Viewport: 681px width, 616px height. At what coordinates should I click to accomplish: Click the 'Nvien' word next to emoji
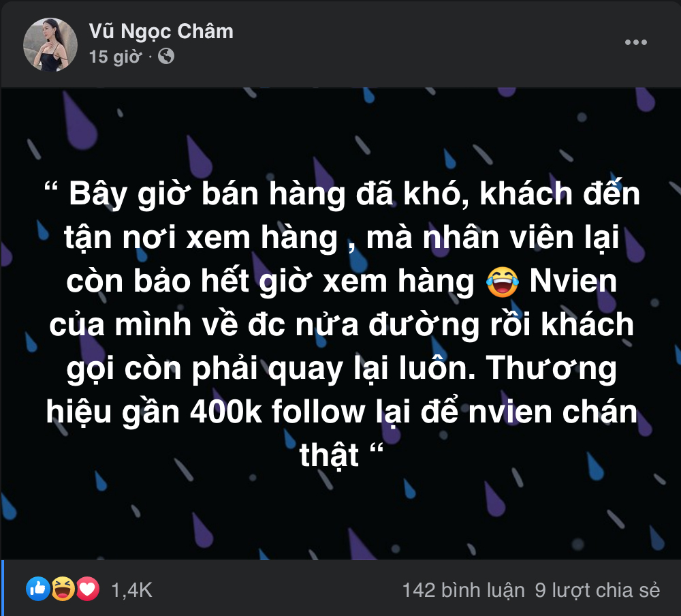pyautogui.click(x=573, y=281)
